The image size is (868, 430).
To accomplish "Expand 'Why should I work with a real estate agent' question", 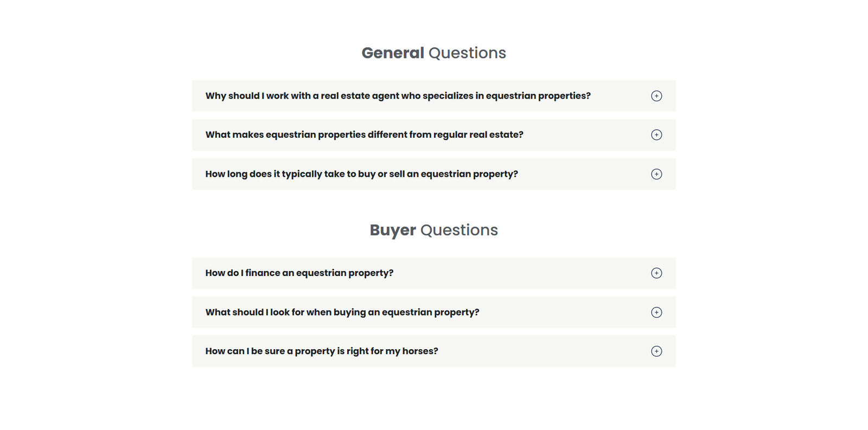I will (x=398, y=96).
